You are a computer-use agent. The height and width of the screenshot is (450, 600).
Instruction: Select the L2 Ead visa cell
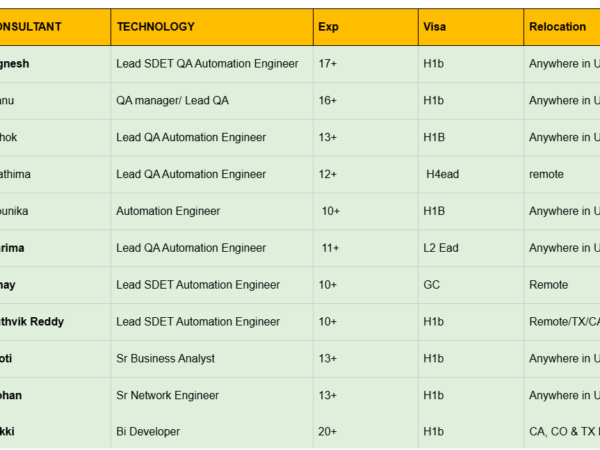pos(441,248)
